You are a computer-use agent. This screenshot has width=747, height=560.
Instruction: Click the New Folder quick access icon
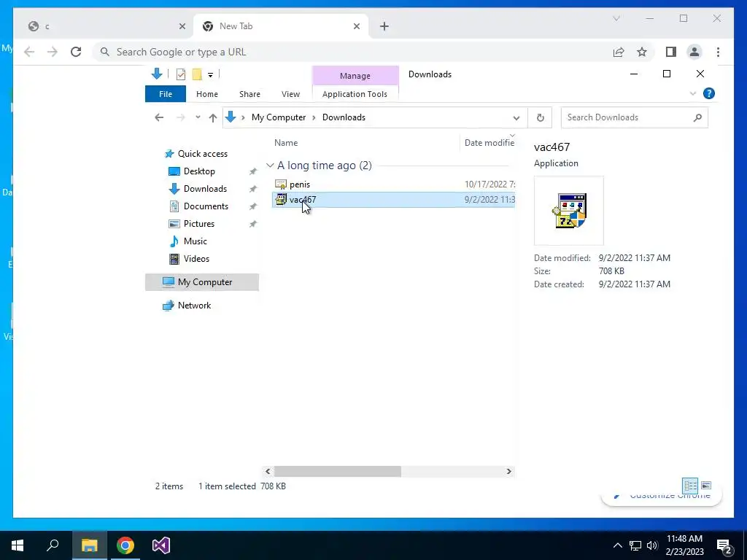197,74
